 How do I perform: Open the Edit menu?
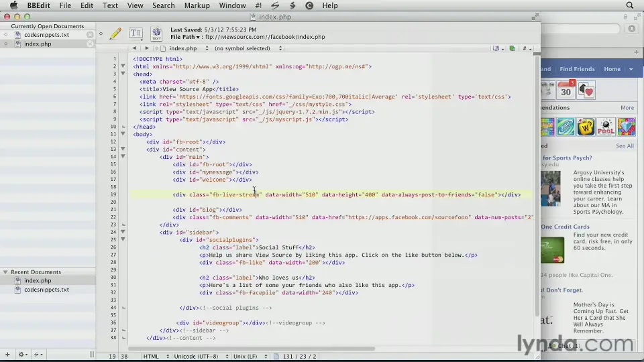tap(87, 5)
